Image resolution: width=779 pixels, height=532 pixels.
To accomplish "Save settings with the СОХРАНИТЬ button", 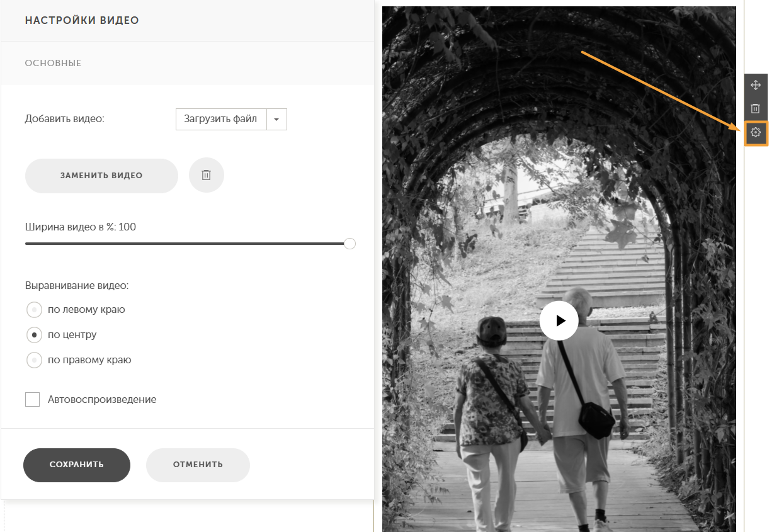I will [77, 465].
